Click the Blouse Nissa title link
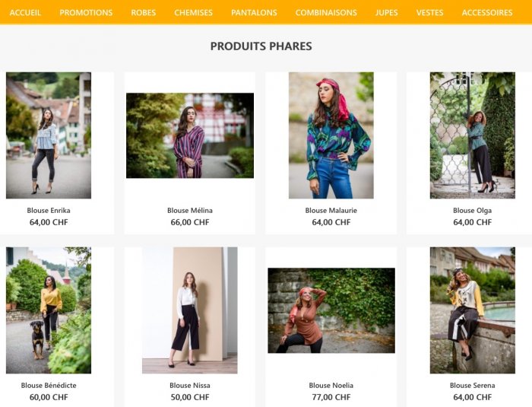 click(190, 386)
